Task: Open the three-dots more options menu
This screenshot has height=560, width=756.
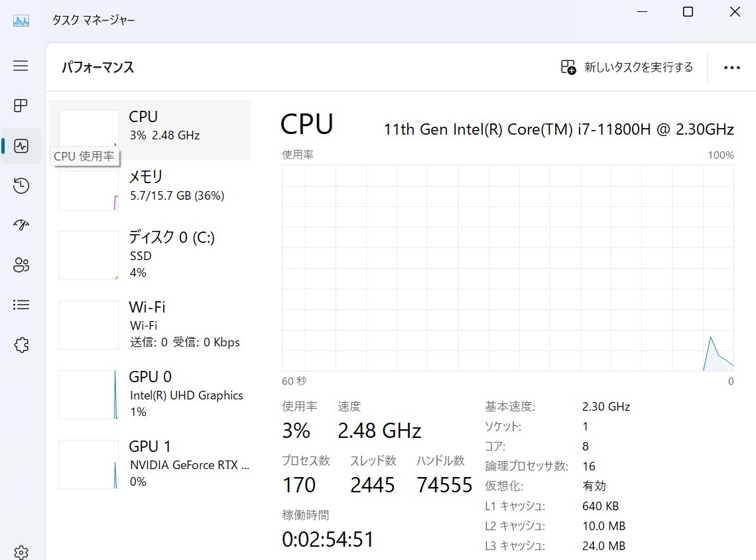Action: click(x=731, y=68)
